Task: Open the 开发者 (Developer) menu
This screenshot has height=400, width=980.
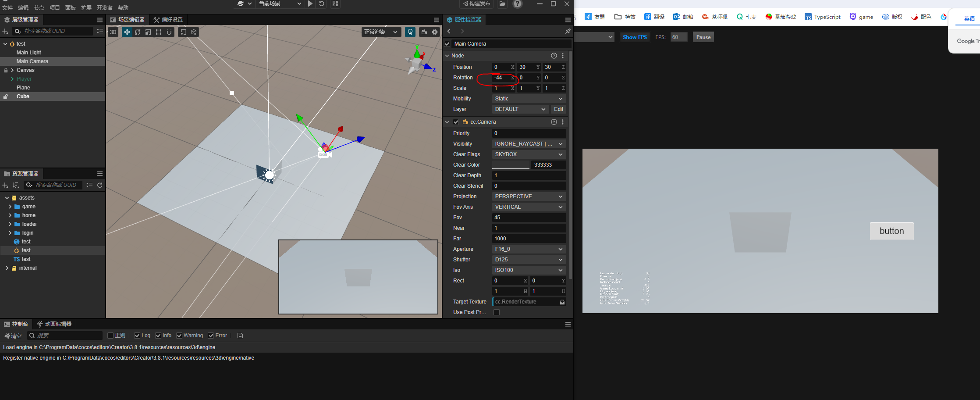Action: [x=104, y=7]
